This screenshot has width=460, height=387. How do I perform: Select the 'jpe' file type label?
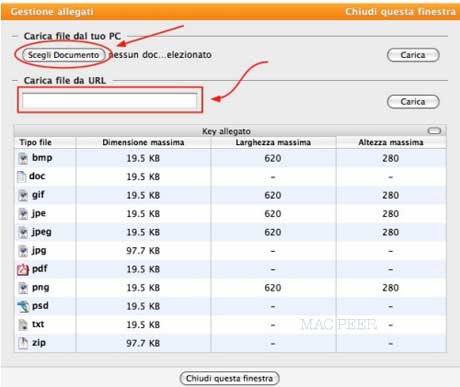pos(39,213)
